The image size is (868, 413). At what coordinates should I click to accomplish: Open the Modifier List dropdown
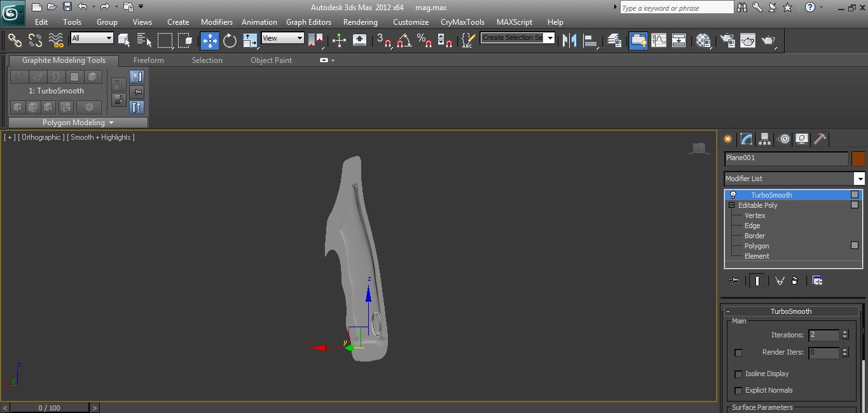[860, 179]
